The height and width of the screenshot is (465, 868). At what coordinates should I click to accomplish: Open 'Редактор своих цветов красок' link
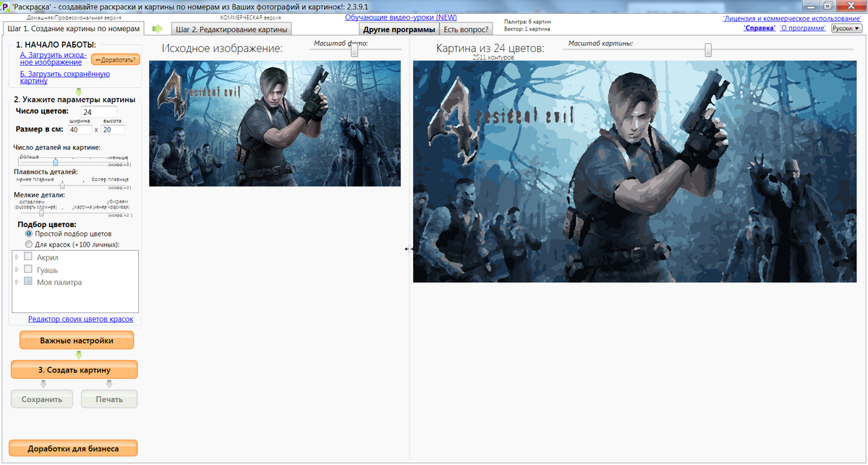point(80,319)
